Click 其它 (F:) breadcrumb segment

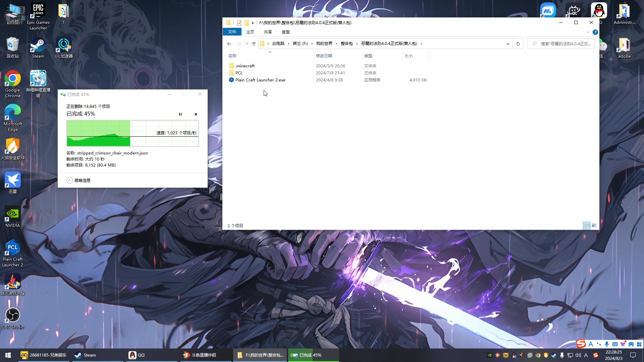point(300,44)
